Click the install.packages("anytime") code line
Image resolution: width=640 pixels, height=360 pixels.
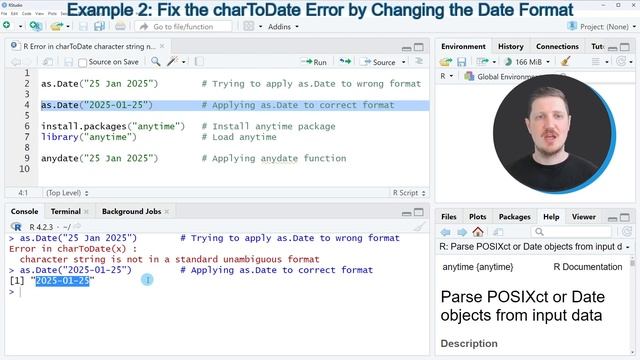point(113,127)
